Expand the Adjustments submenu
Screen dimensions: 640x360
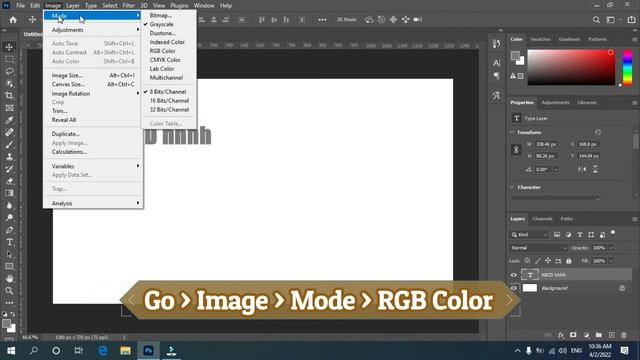pos(93,30)
